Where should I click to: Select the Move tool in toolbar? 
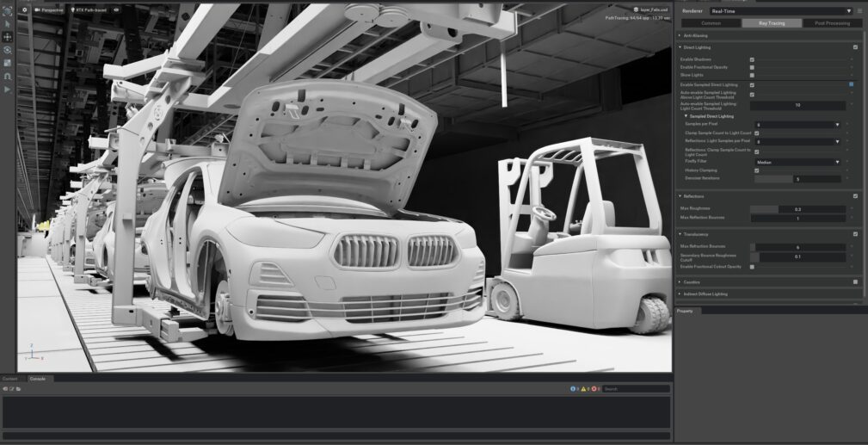(8, 37)
